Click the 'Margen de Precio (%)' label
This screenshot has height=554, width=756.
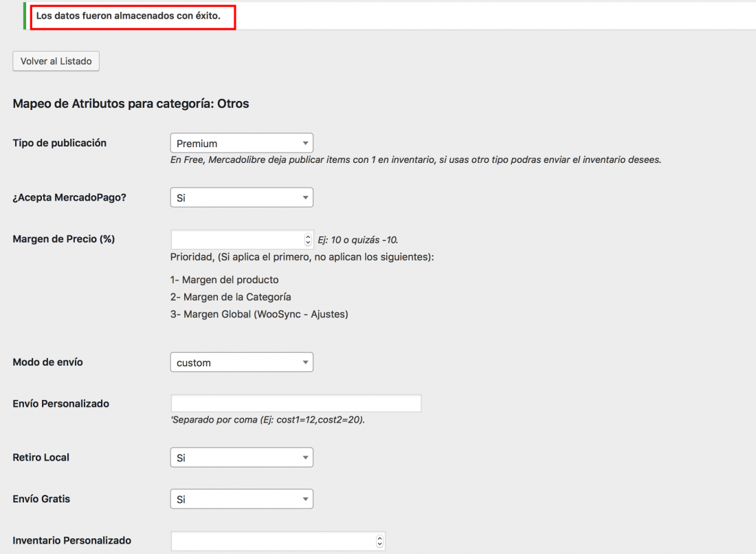tap(64, 239)
